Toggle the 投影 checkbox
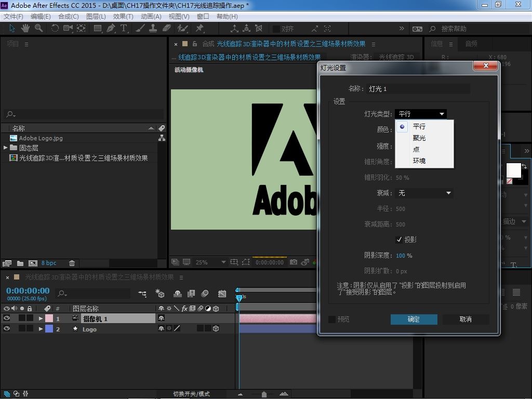 399,240
